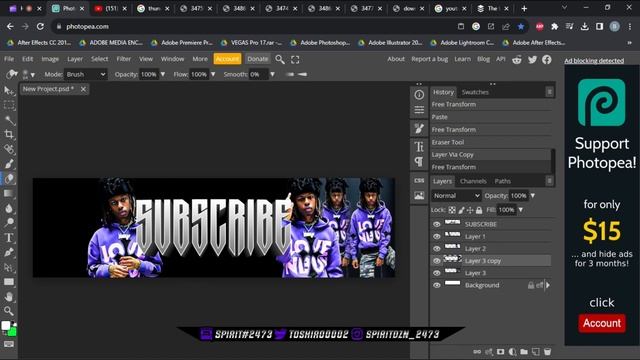Open the Learn link
This screenshot has width=640, height=360.
tap(462, 59)
